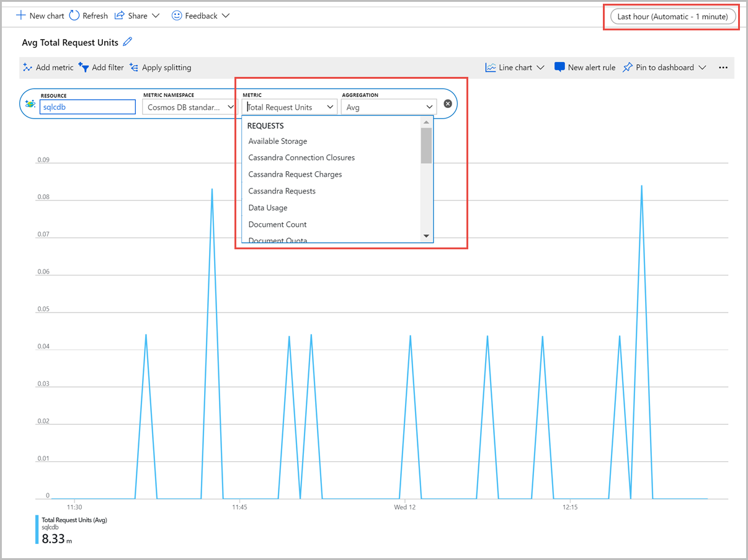Click the pencil icon to edit chart title
The image size is (748, 560).
[x=128, y=42]
